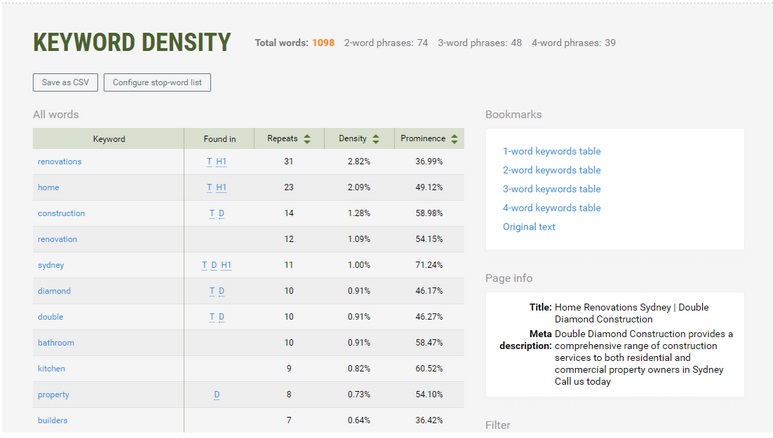This screenshot has width=773, height=438.
Task: Select the 'sydney' keyword link
Action: click(x=51, y=265)
